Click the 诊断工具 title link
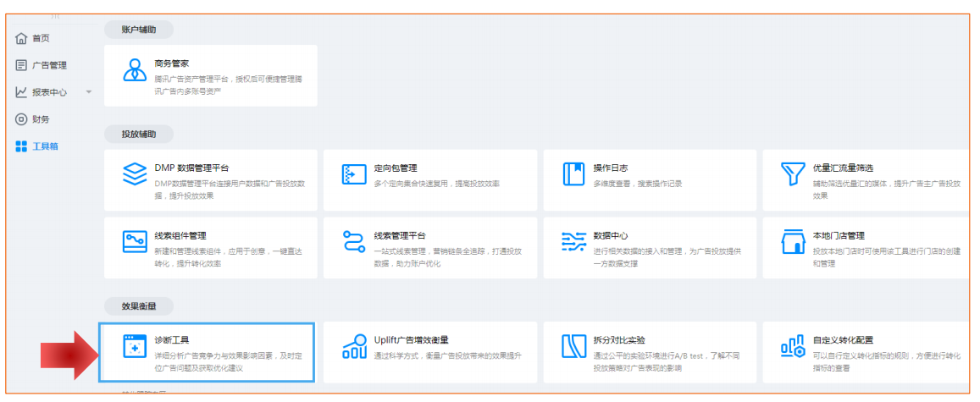The width and height of the screenshot is (980, 402). [x=172, y=340]
